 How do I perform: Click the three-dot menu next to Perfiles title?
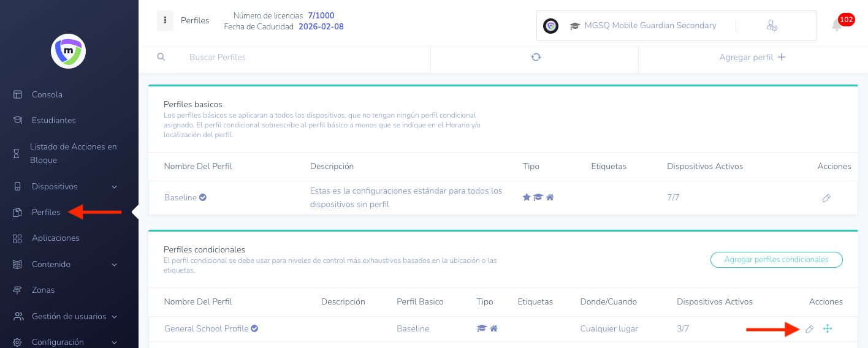pos(165,20)
